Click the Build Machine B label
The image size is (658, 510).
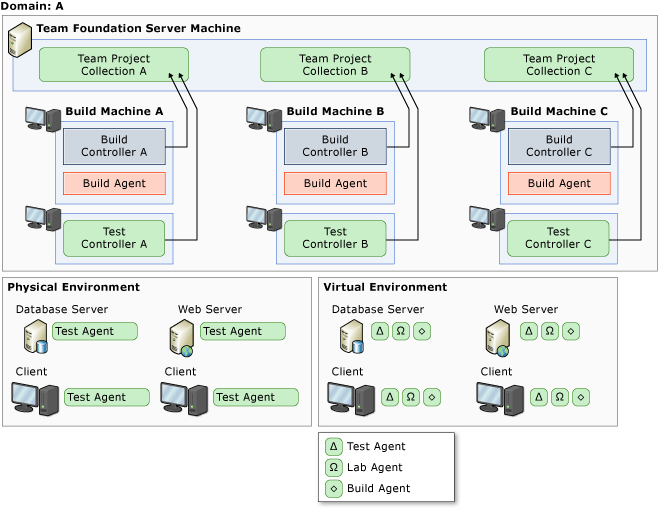[x=335, y=111]
